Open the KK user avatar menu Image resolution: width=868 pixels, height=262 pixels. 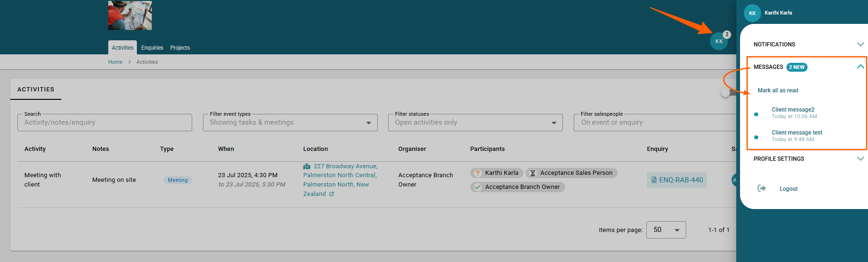tap(719, 41)
